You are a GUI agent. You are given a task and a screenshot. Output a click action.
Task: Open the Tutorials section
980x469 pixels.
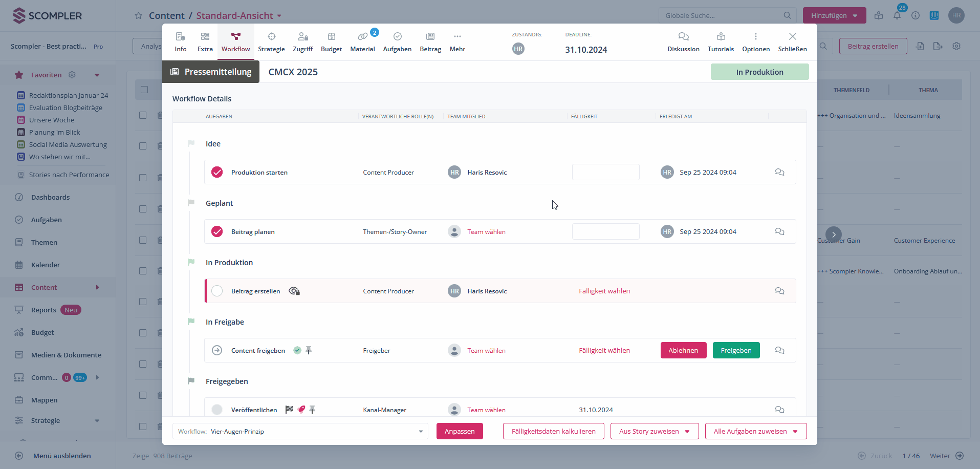click(x=721, y=41)
